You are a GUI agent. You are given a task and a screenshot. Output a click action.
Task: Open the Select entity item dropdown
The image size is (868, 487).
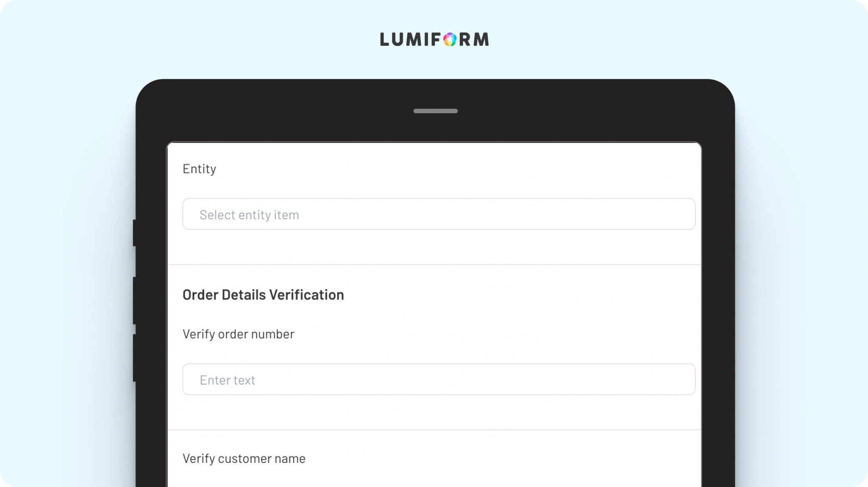point(438,214)
